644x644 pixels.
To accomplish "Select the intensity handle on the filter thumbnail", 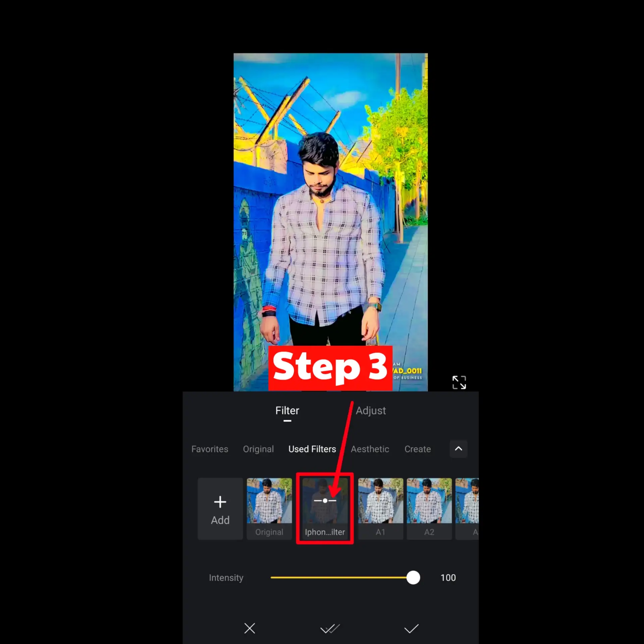I will point(325,500).
